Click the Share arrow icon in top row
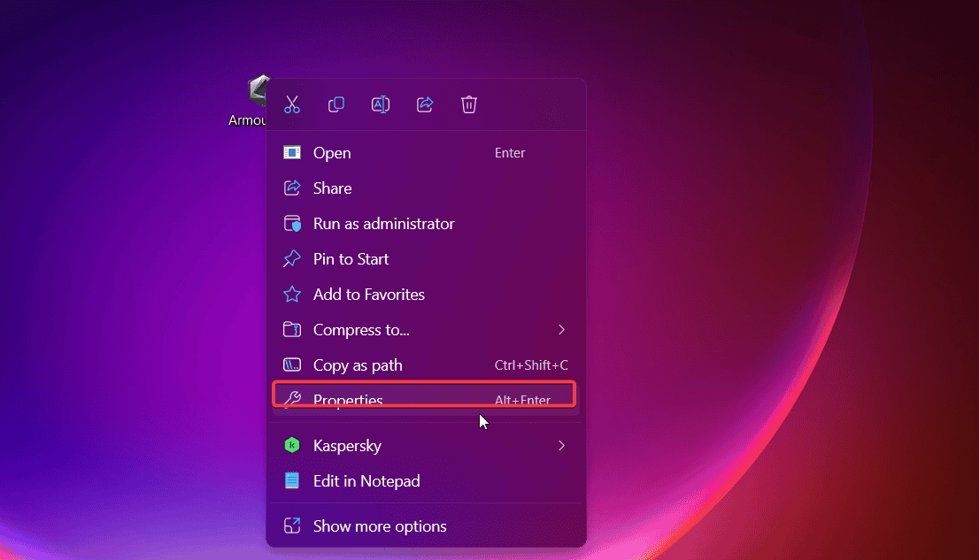This screenshot has width=979, height=560. click(x=425, y=104)
